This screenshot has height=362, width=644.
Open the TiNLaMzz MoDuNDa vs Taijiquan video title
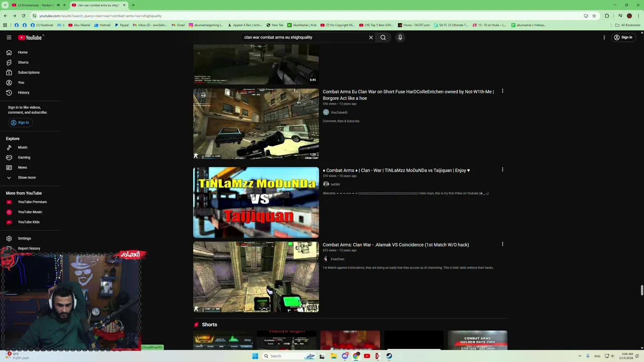[396, 170]
